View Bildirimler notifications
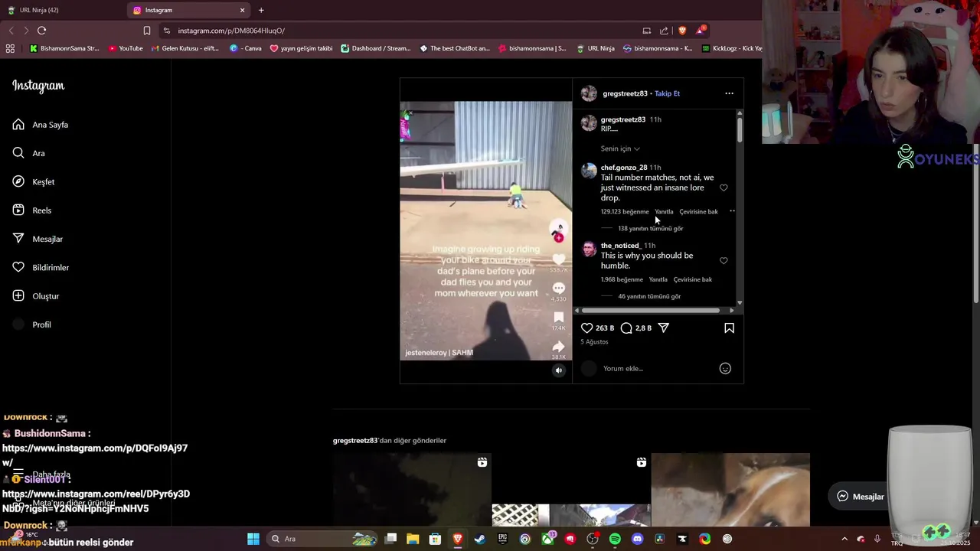The height and width of the screenshot is (551, 980). click(x=41, y=268)
